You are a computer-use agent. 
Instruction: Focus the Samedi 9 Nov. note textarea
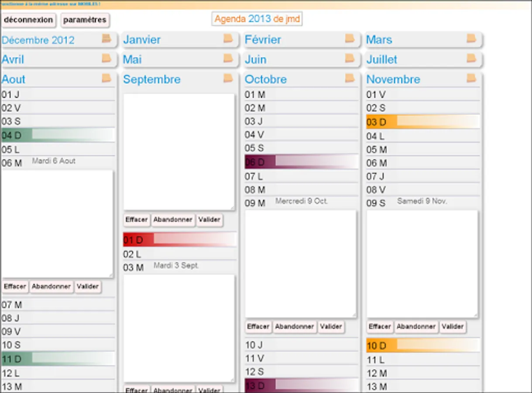[x=422, y=264]
